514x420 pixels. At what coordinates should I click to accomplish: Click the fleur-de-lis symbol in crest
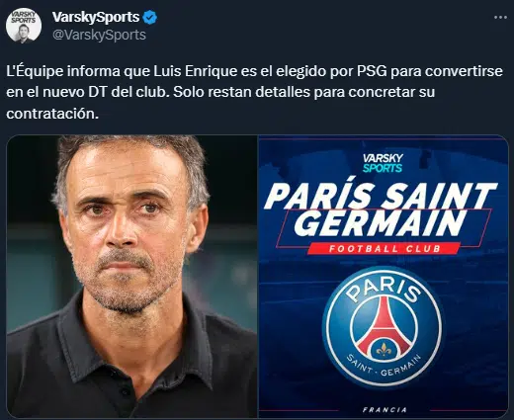(x=384, y=350)
